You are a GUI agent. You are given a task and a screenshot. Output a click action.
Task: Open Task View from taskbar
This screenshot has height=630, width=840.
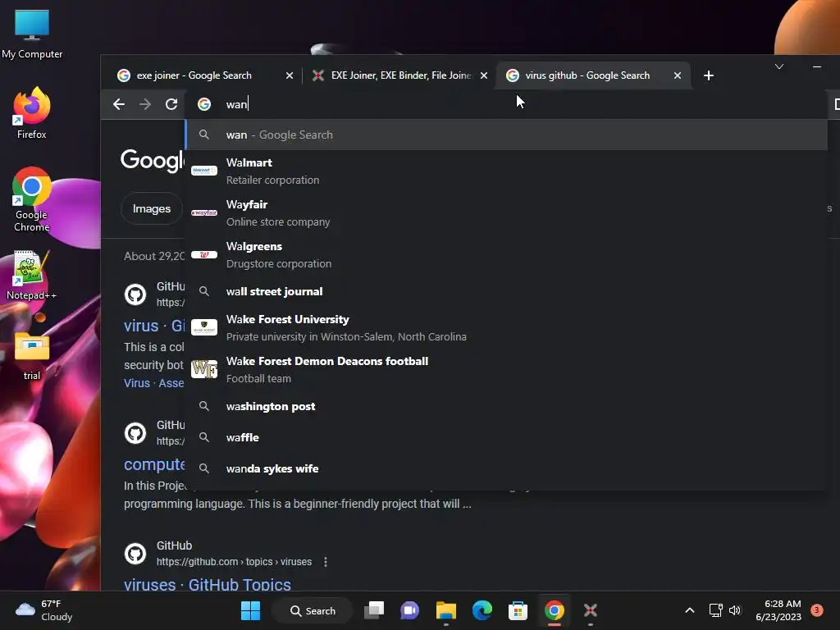(x=374, y=610)
